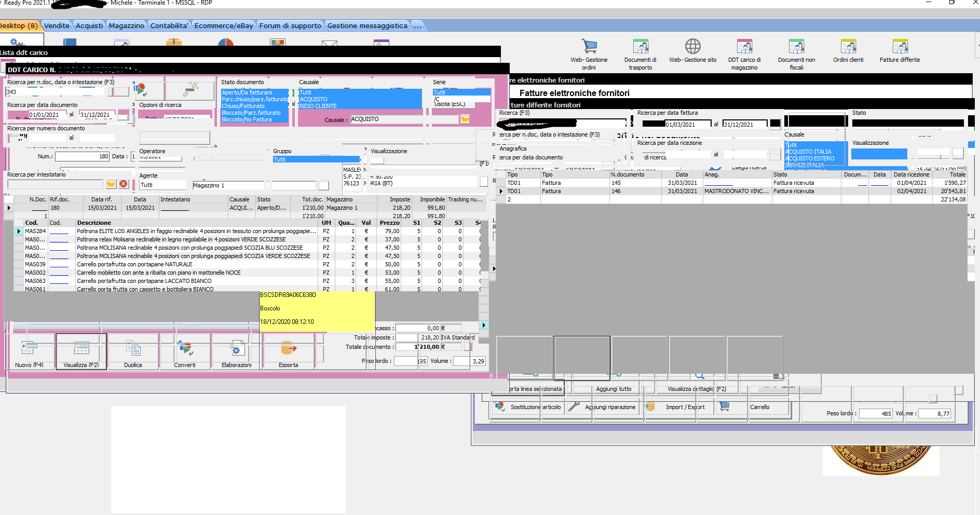
Task: Open Elaborazioni gear icon
Action: tap(237, 349)
